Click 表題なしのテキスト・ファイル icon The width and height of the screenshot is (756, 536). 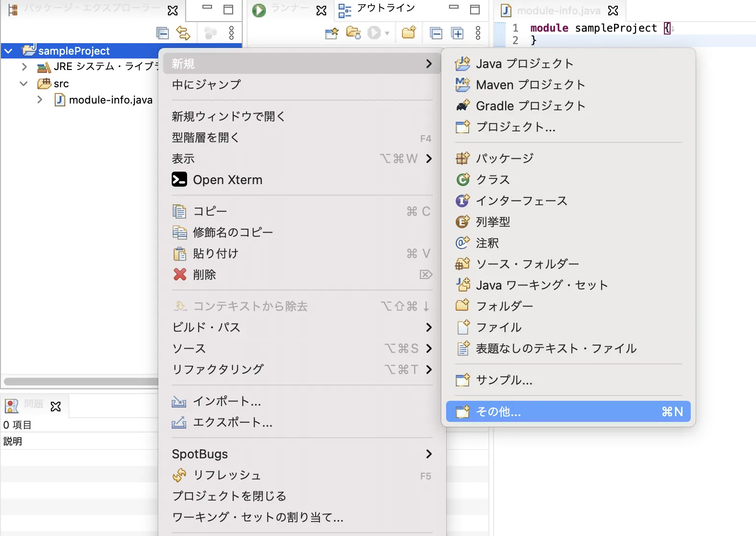463,349
